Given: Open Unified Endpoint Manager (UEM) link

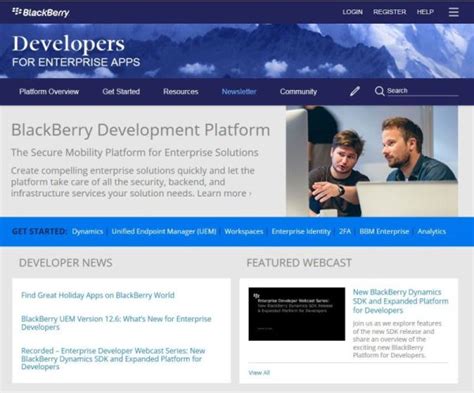Looking at the screenshot, I should [x=164, y=231].
